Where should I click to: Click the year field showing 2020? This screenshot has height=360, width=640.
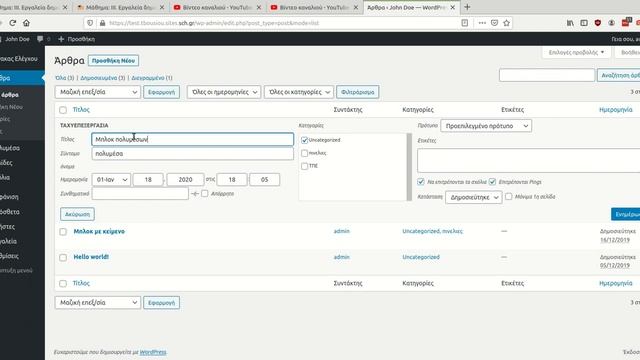tap(185, 180)
